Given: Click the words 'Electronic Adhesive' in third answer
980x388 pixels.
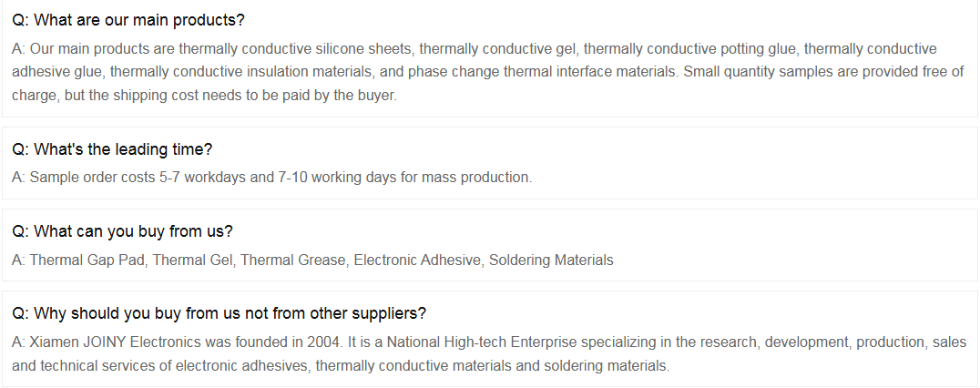Looking at the screenshot, I should [417, 260].
